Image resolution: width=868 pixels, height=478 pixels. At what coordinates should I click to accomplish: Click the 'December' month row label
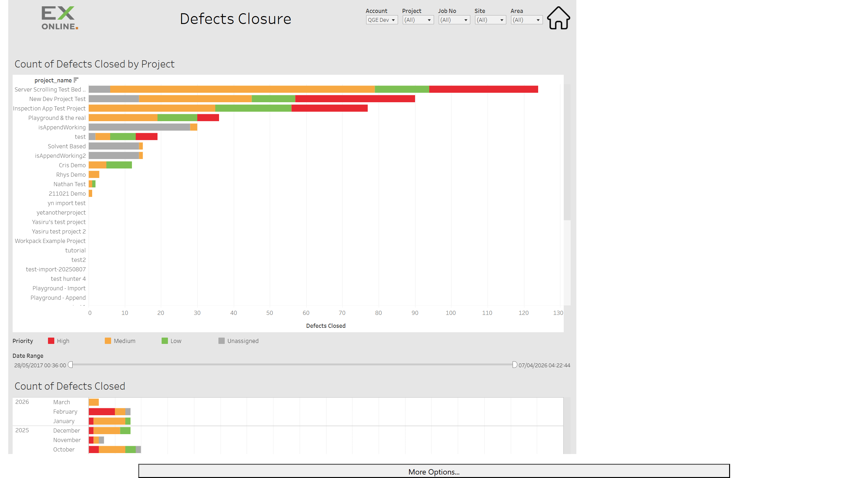(x=66, y=430)
